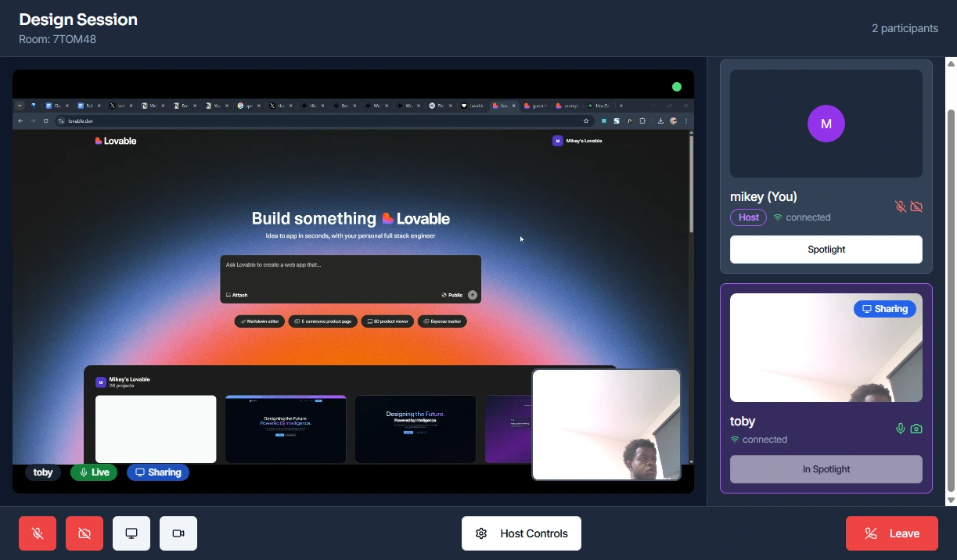Open the blank white project thumbnail
Image resolution: width=957 pixels, height=560 pixels.
156,429
